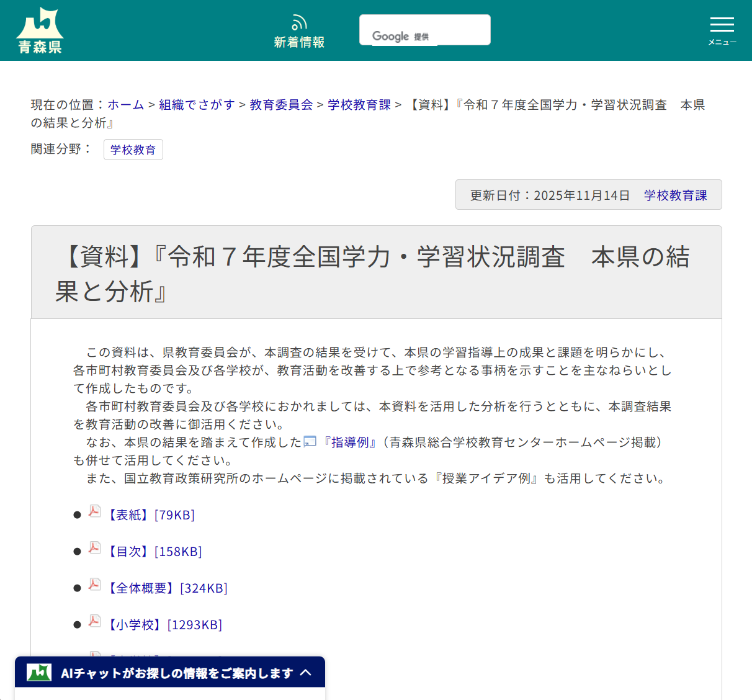Click inside the Google search field
Viewport: 752px width, 700px height.
424,29
